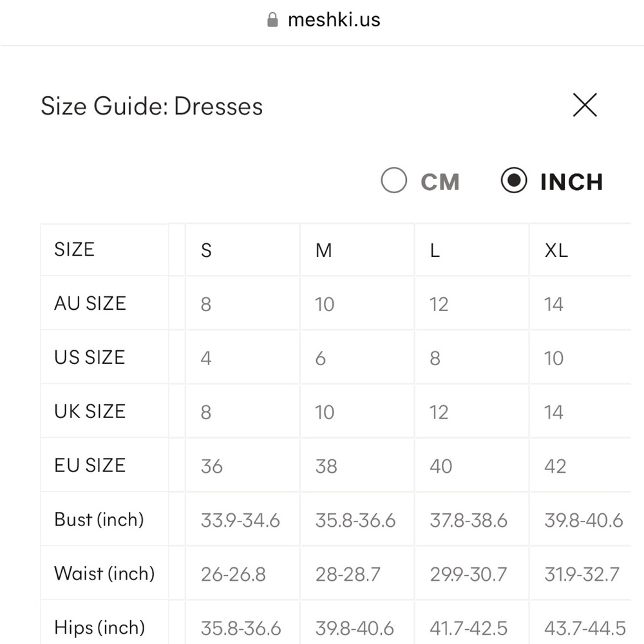Tap the meshki.us address text

pyautogui.click(x=334, y=20)
